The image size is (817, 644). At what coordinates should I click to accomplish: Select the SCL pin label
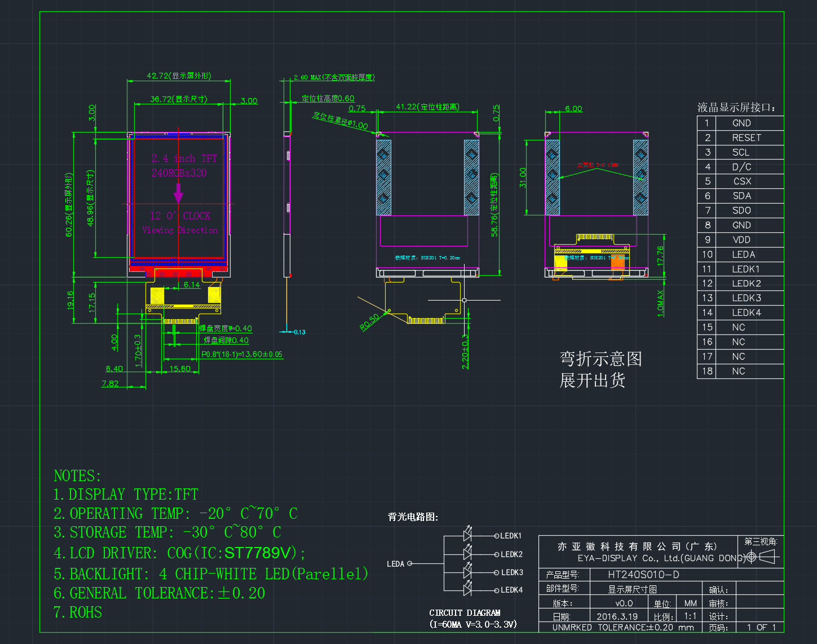coord(741,152)
